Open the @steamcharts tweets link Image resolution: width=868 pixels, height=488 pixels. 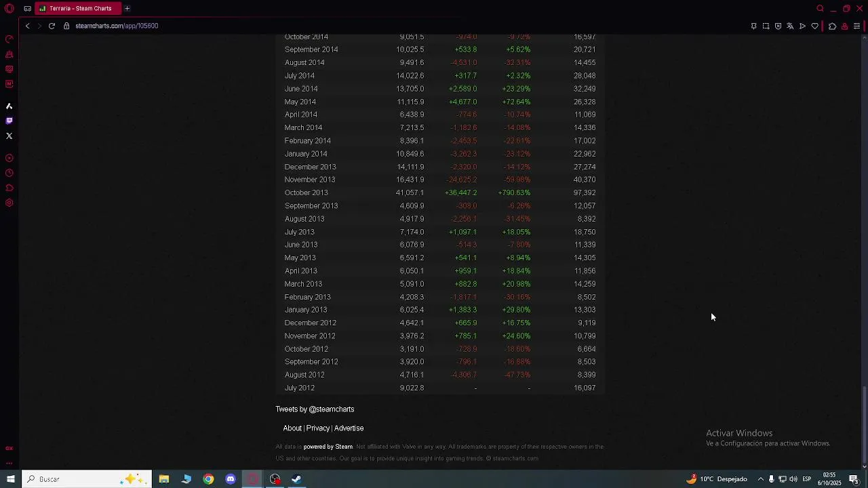point(315,409)
